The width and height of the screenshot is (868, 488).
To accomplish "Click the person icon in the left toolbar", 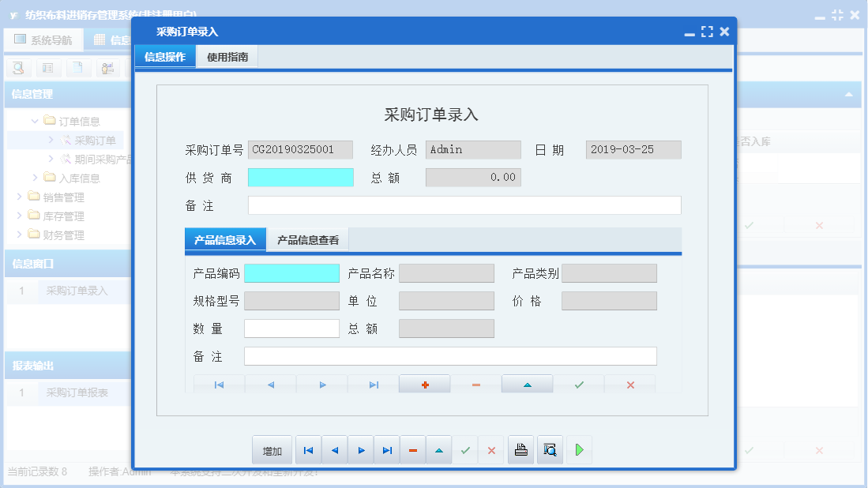I will coord(107,68).
